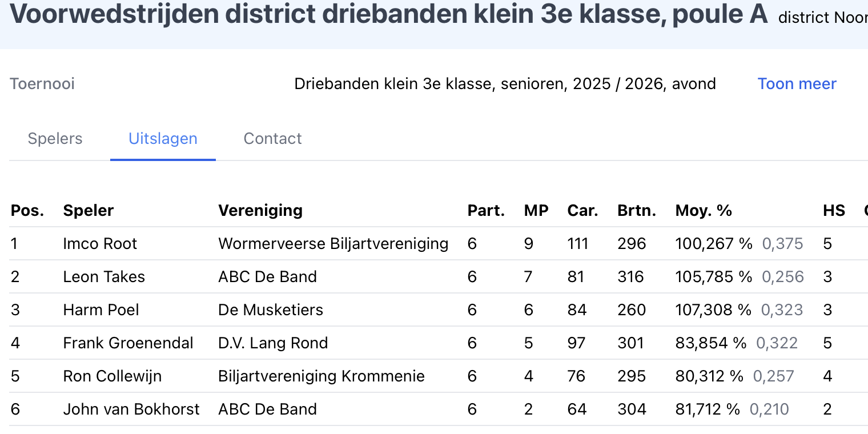
Task: Click the Moy. % column header
Action: pyautogui.click(x=704, y=211)
